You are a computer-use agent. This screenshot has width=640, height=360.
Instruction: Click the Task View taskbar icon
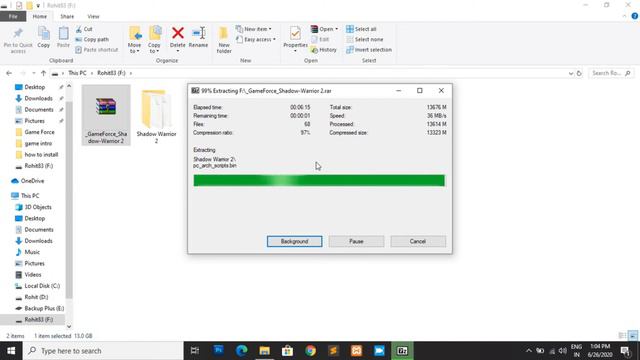[x=195, y=351]
